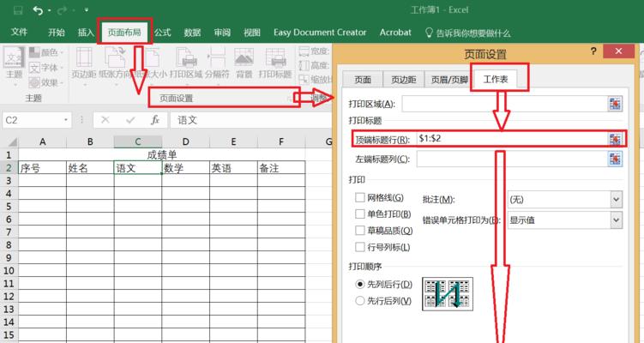Switch to 页边距 tab in 页面设置 dialog
Viewport: 644px width, 343px height.
[x=403, y=80]
